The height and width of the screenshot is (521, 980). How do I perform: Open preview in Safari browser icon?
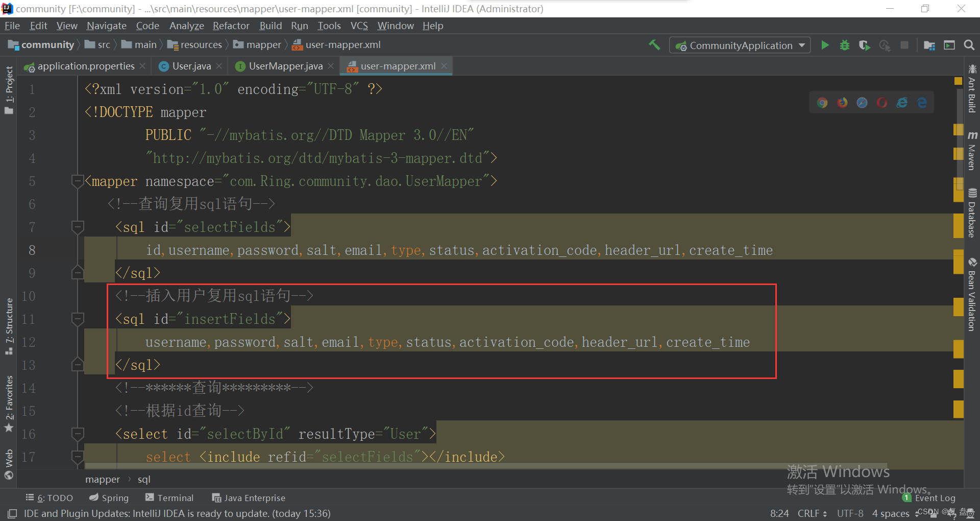click(862, 103)
